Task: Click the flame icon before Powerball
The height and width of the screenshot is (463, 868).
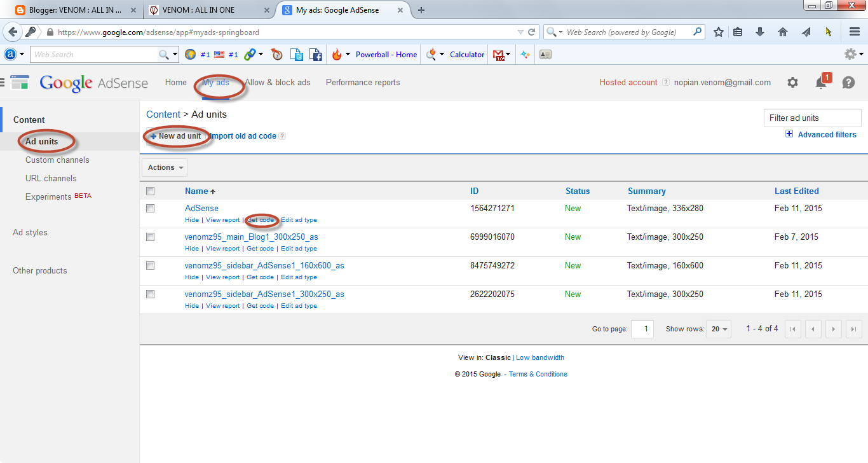Action: click(337, 55)
